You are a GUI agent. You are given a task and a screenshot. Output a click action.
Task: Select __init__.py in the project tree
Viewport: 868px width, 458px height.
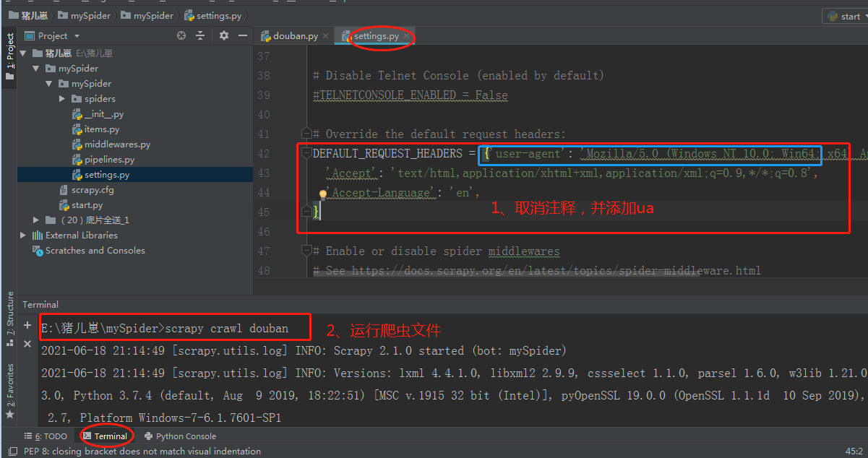tap(104, 114)
